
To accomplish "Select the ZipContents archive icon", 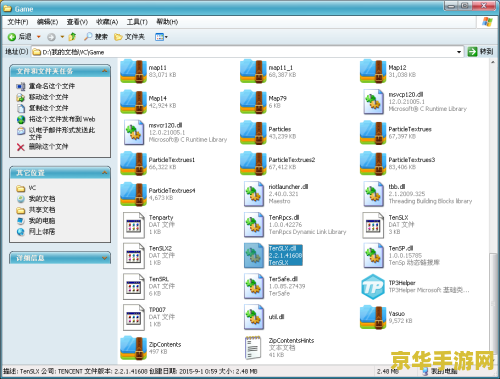I will coord(133,348).
